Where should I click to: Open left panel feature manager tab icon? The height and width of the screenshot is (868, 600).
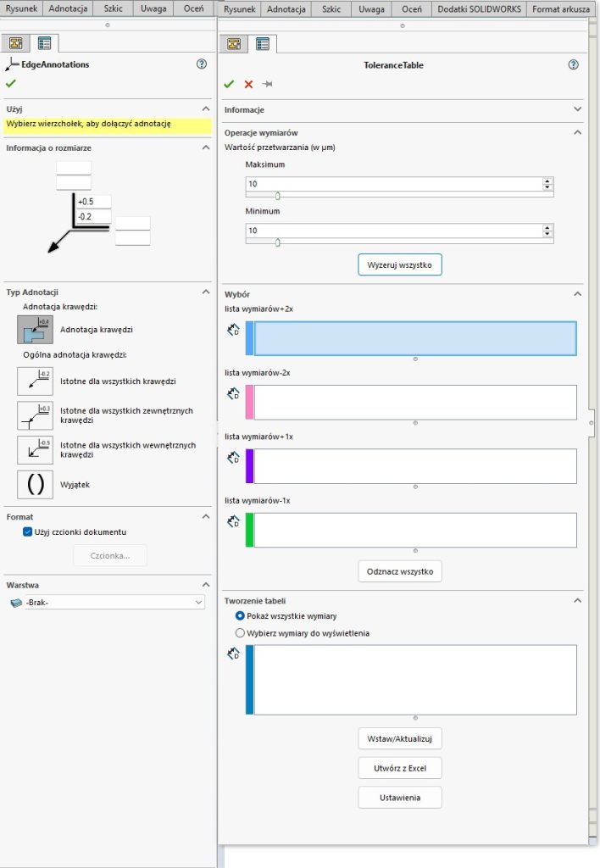tap(15, 43)
